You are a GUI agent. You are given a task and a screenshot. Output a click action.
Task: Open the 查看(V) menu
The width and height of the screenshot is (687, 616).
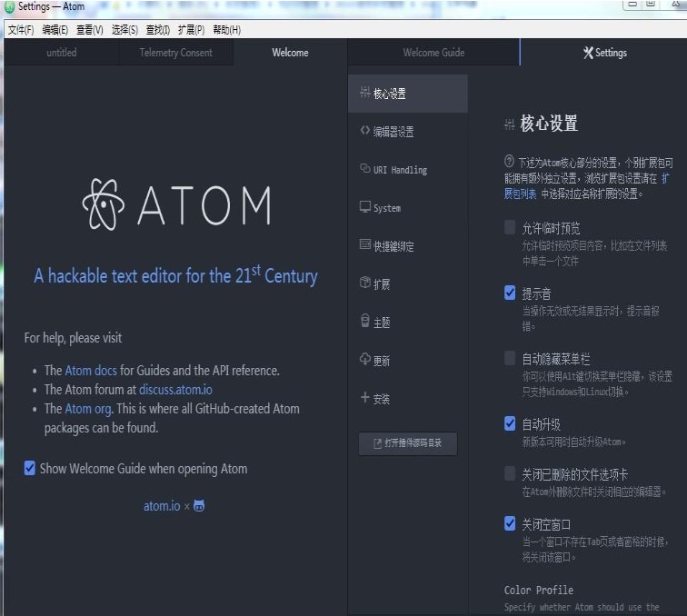[89, 30]
